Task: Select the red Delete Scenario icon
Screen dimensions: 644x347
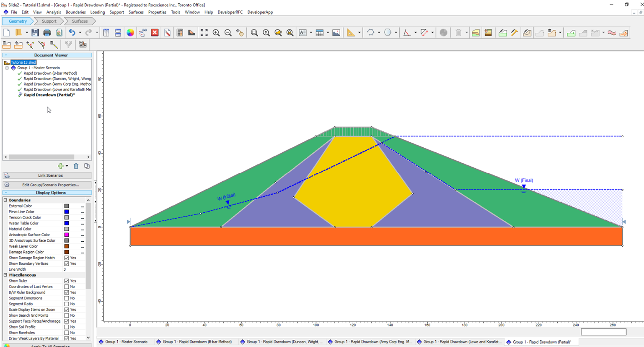Action: pos(155,32)
